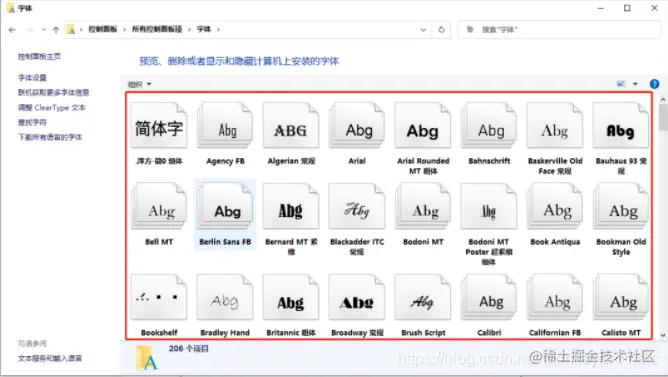This screenshot has height=377, width=668.
Task: Select the Algerian font icon
Action: point(291,125)
